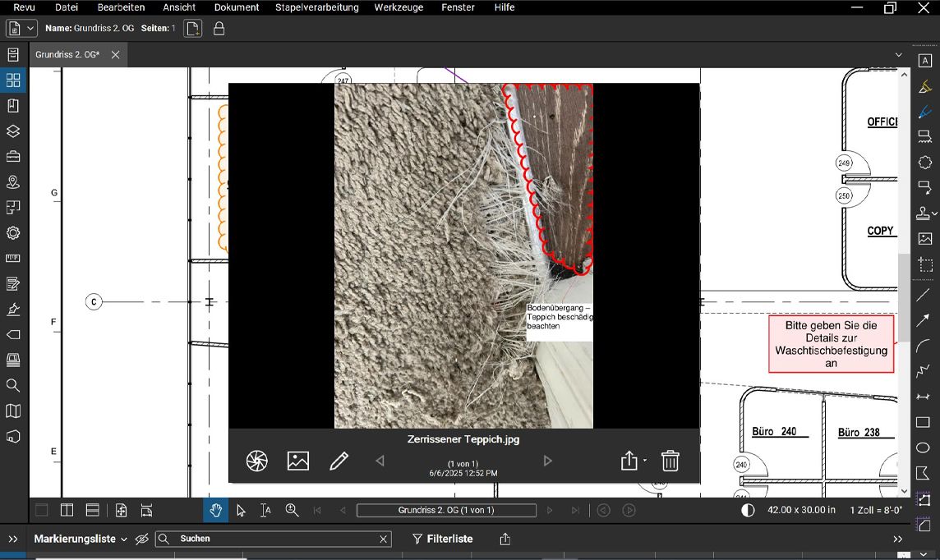Open the Places location-pin panel icon

[x=13, y=182]
